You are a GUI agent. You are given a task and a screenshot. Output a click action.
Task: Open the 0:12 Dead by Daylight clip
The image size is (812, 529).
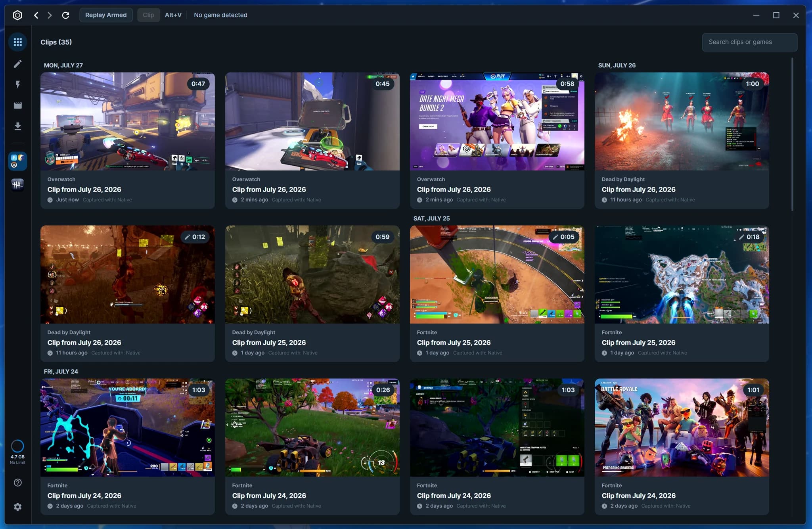coord(128,274)
